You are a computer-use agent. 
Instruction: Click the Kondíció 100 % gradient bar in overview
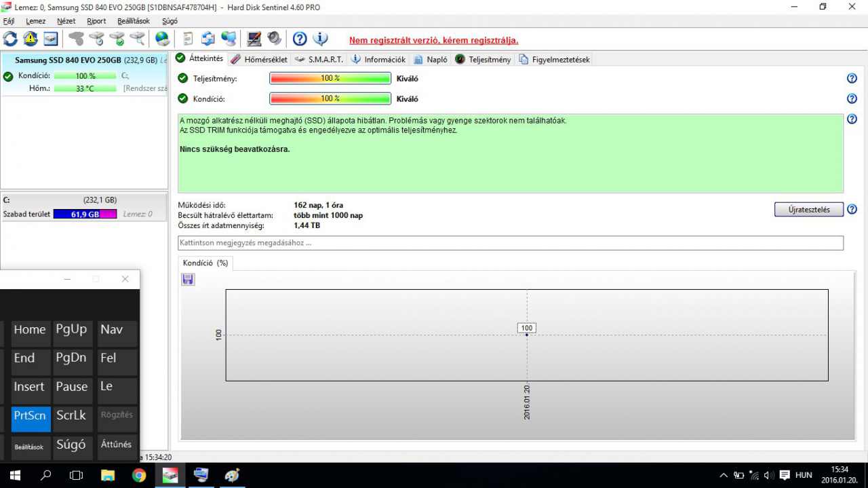pyautogui.click(x=330, y=99)
